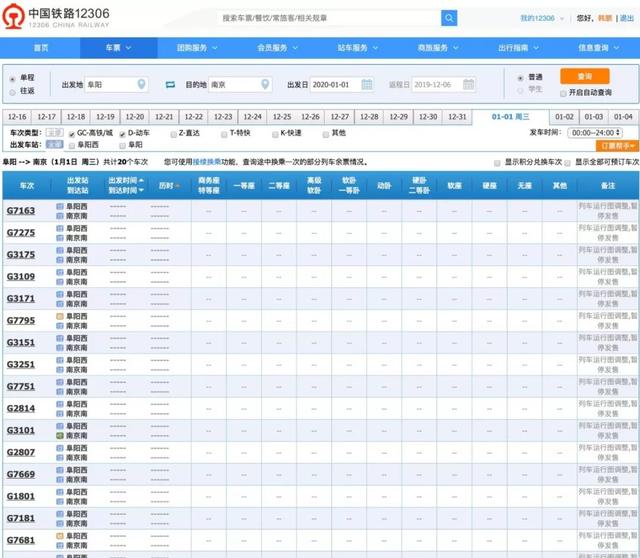Expand the 商旅服务 navigation menu
The image size is (640, 558).
438,48
